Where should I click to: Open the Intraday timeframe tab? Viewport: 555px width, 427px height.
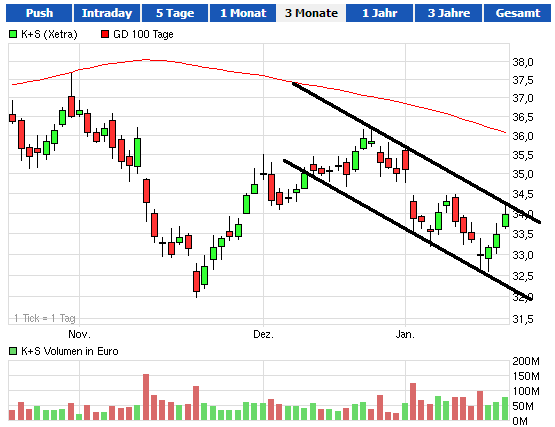107,13
